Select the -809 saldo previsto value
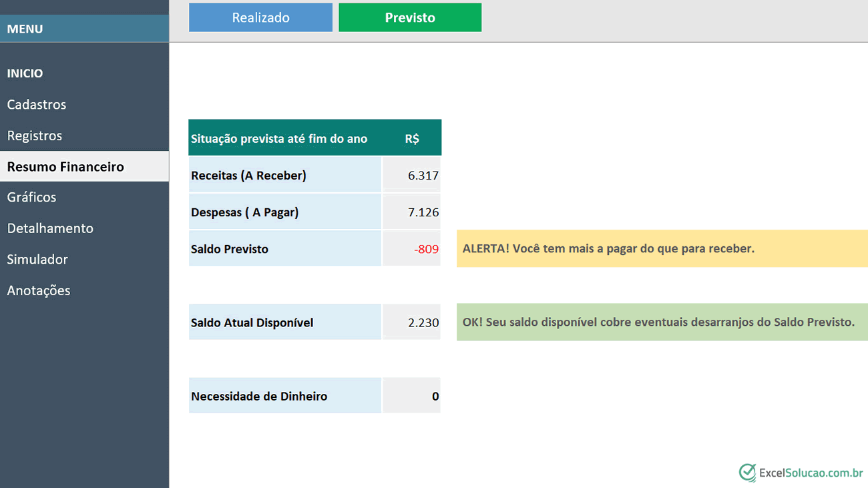Viewport: 868px width, 488px height. pos(411,249)
